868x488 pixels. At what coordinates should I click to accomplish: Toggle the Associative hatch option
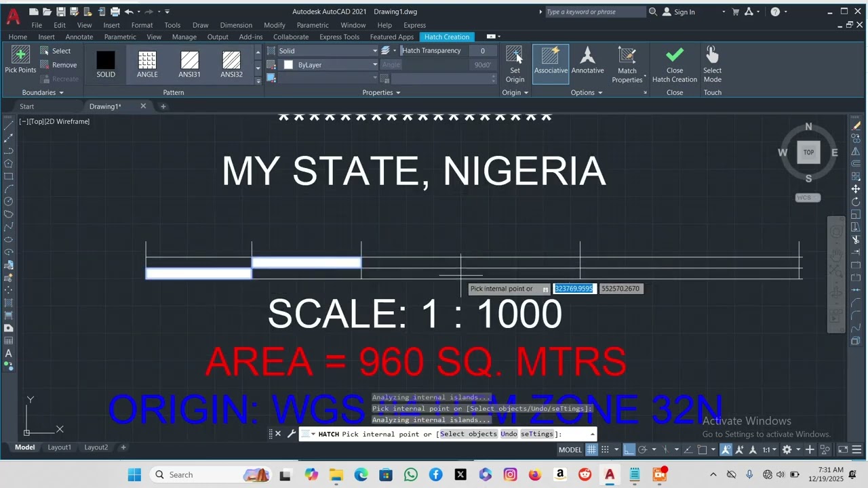click(x=551, y=64)
